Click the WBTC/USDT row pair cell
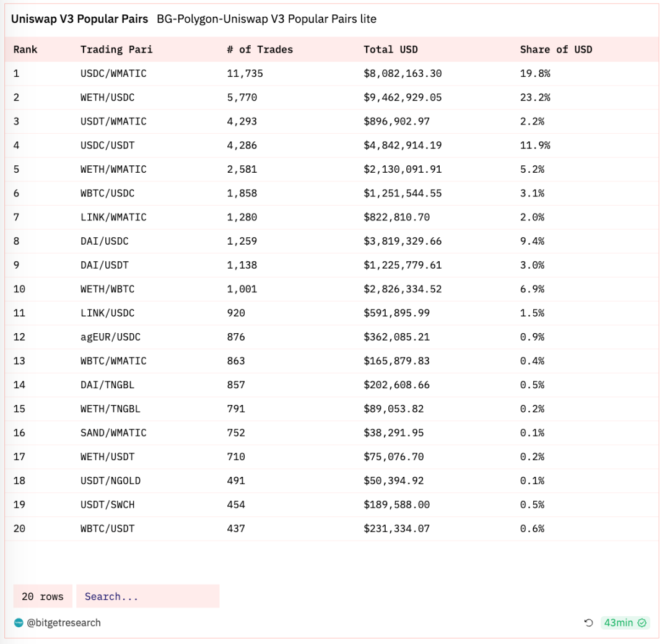Viewport: 662px width, 644px height. click(107, 529)
